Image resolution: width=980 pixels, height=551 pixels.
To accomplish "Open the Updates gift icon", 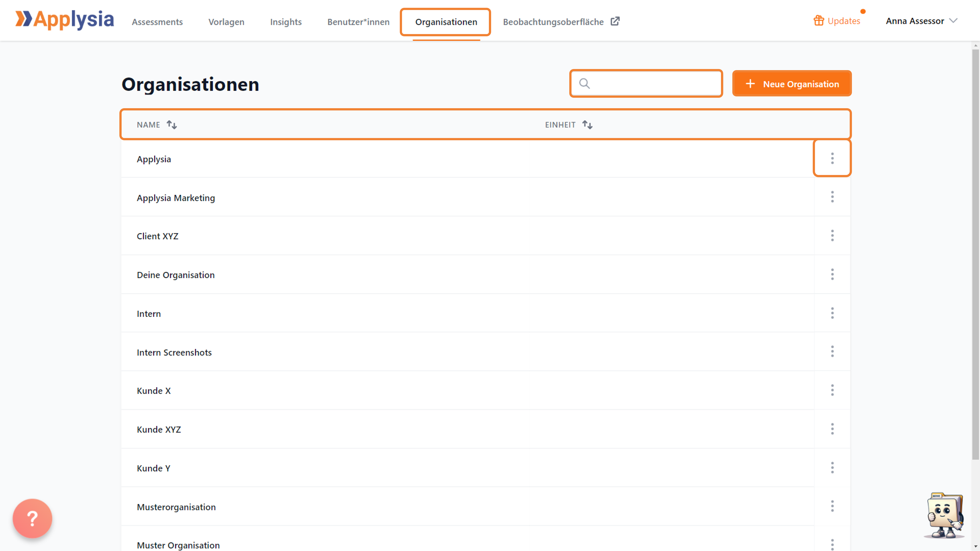I will coord(819,20).
